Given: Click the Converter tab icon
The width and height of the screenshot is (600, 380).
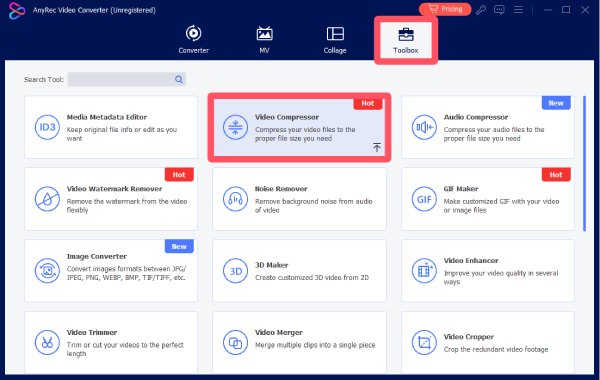Looking at the screenshot, I should 194,33.
